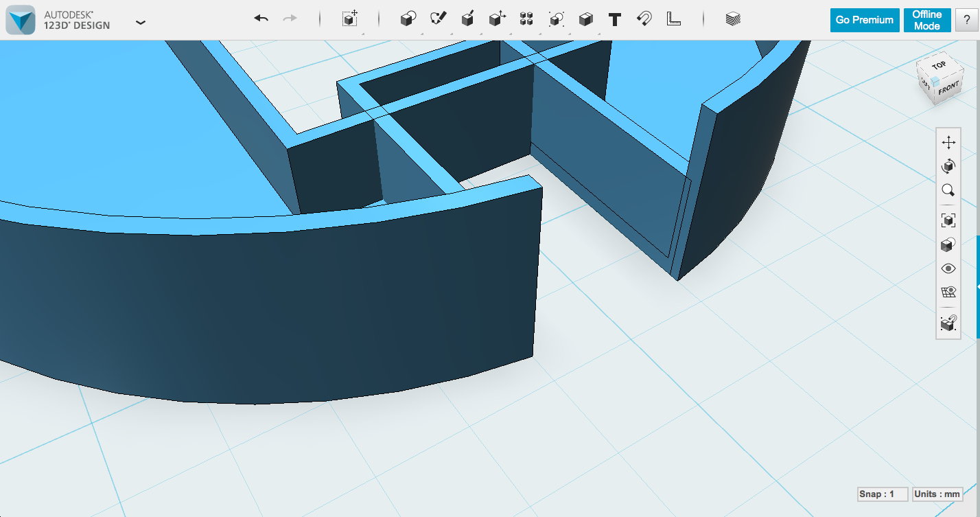Viewport: 980px width, 517px height.
Task: Select the Sketch tool
Action: [x=439, y=19]
